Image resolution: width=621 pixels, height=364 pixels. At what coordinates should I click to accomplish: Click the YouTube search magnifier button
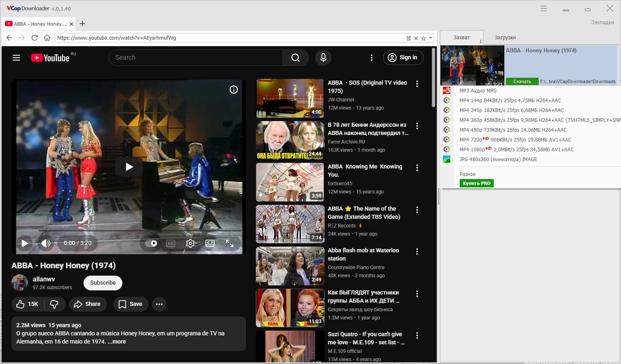pyautogui.click(x=296, y=58)
